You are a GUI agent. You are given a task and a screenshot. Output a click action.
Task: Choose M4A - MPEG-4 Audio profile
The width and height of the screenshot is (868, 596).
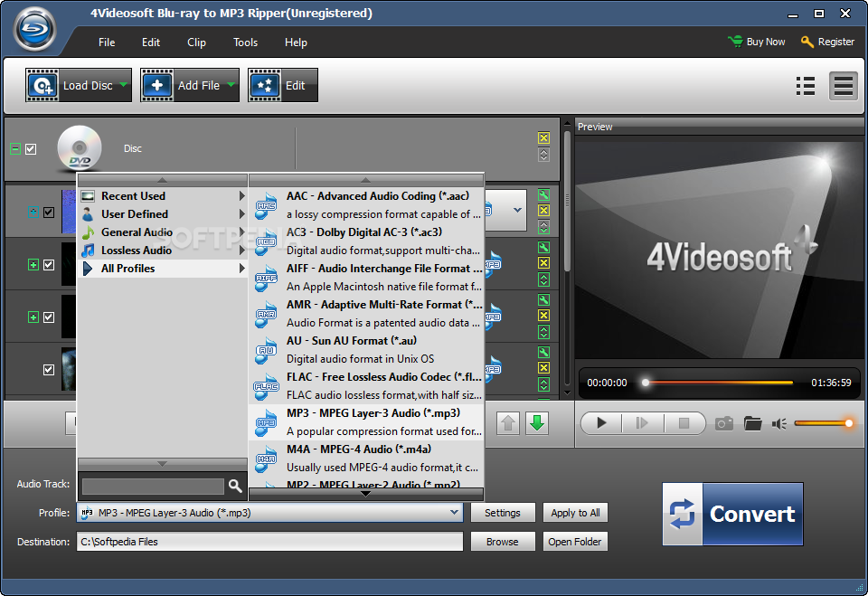click(366, 458)
